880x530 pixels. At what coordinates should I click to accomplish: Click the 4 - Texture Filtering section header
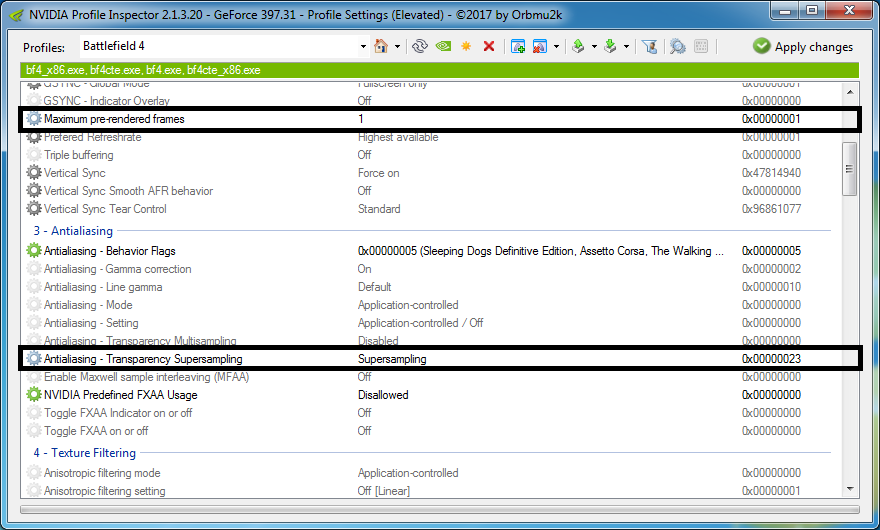point(84,453)
